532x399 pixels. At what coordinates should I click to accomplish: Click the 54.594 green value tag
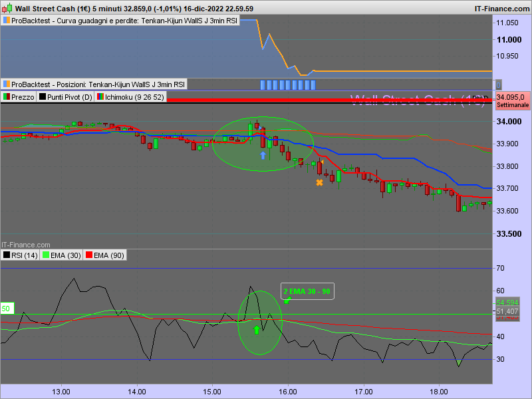click(507, 303)
